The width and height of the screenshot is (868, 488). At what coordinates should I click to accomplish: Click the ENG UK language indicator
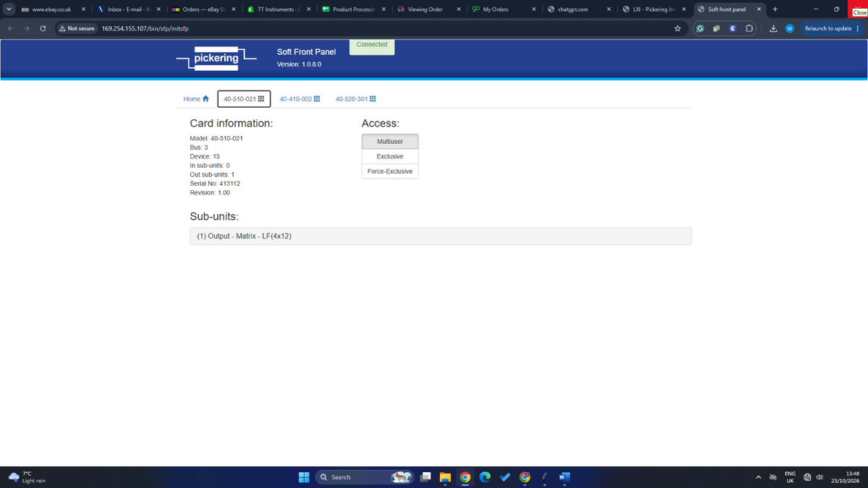[790, 477]
